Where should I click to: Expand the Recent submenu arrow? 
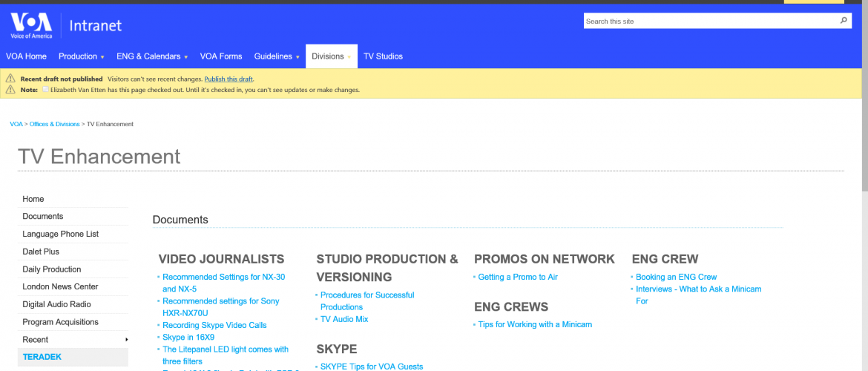pyautogui.click(x=126, y=339)
